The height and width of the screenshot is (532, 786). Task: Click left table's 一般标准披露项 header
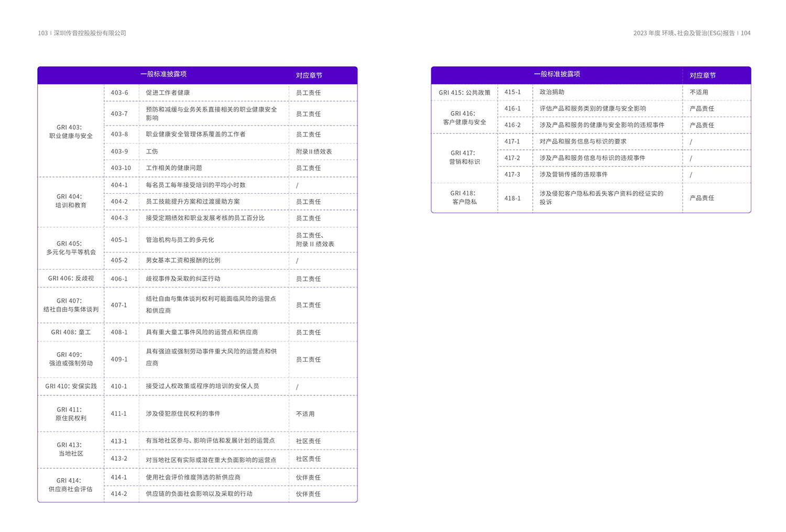point(163,74)
